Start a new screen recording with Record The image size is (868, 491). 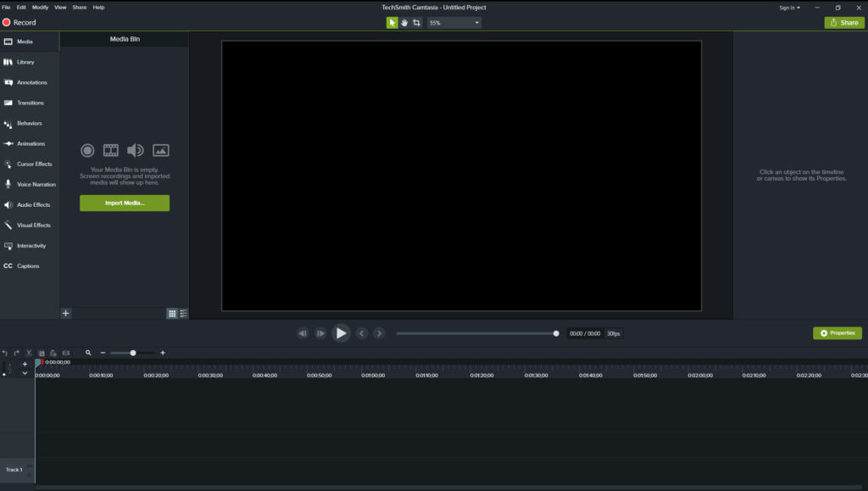click(x=19, y=23)
